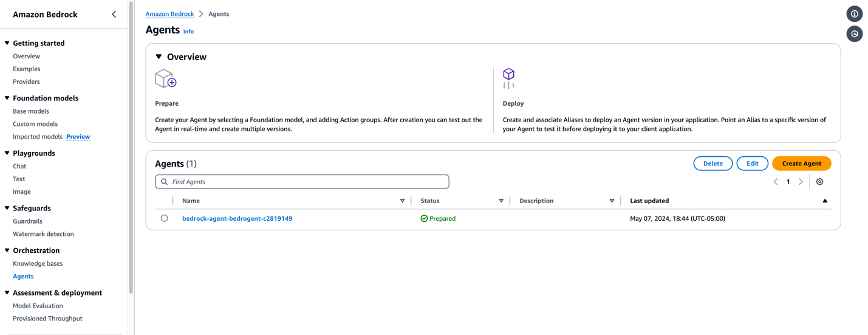
Task: Click the Find Agents search field
Action: click(302, 182)
